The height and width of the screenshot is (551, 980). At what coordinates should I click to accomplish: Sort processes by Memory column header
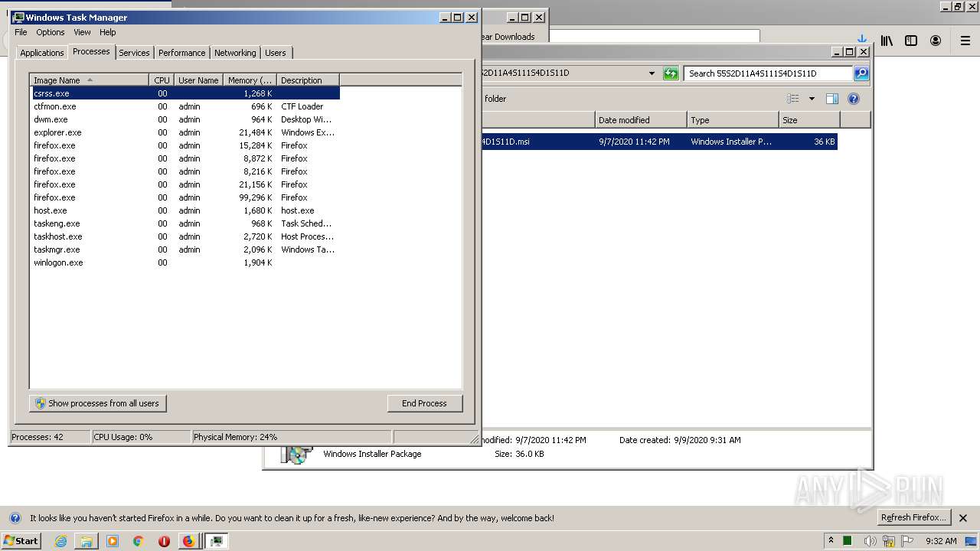tap(250, 80)
